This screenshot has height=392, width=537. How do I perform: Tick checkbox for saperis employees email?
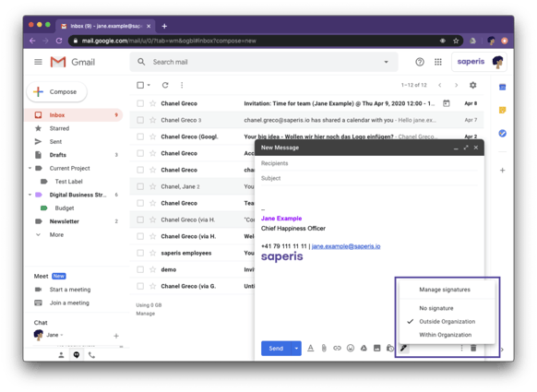[140, 253]
